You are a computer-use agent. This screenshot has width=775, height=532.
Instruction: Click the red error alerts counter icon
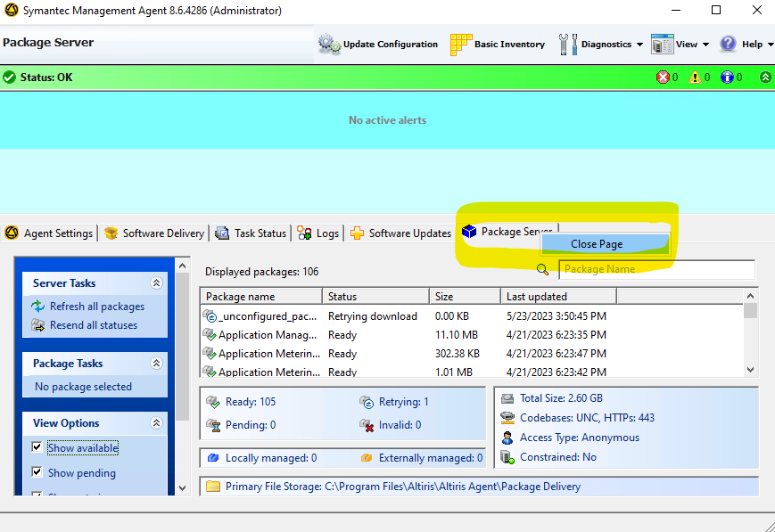click(x=663, y=78)
